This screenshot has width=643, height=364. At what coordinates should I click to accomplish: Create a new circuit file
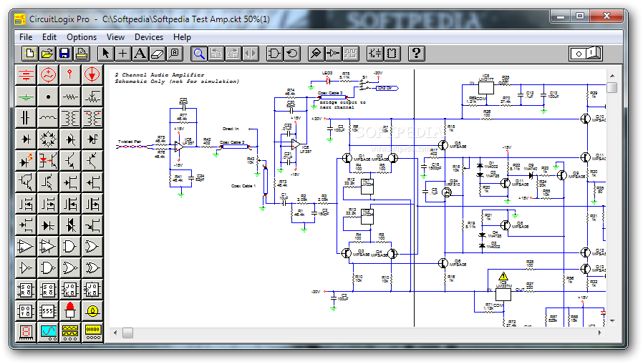pyautogui.click(x=29, y=54)
